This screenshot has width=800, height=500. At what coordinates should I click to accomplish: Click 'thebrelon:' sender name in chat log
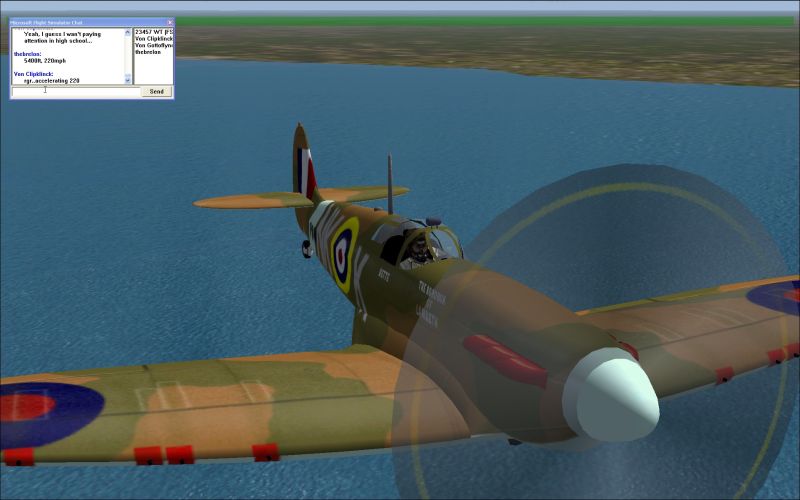(28, 54)
